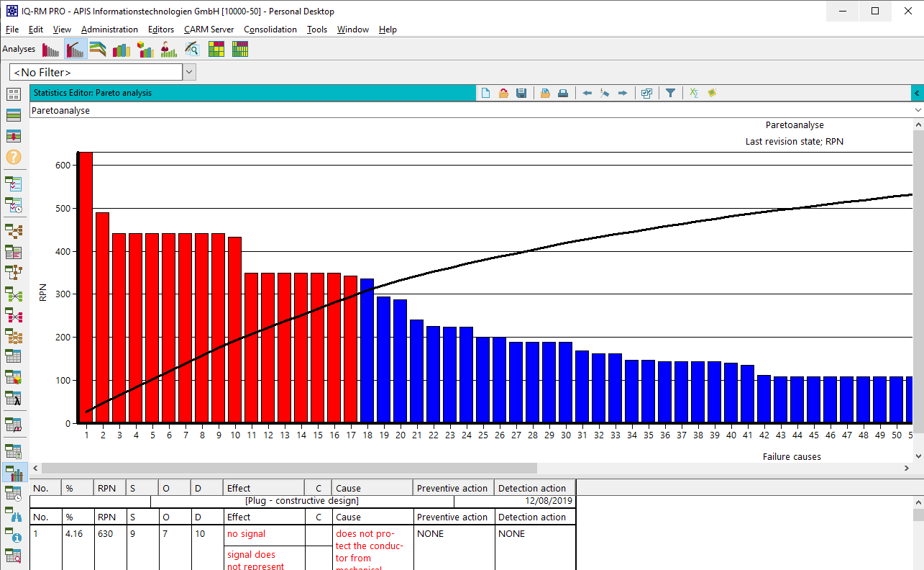Click the printer icon in editor toolbar
Screen dimensions: 924x570
coord(563,93)
